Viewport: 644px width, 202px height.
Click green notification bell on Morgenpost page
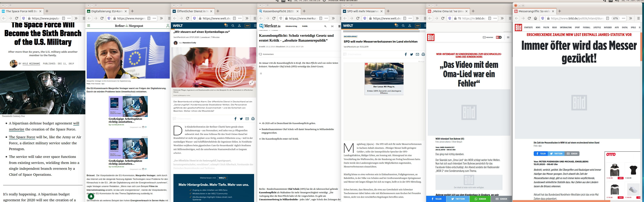click(x=91, y=197)
